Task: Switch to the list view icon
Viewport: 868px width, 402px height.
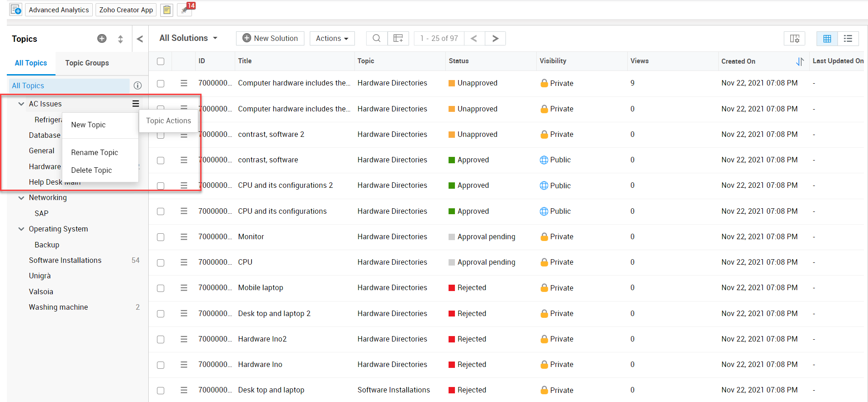Action: click(x=848, y=39)
